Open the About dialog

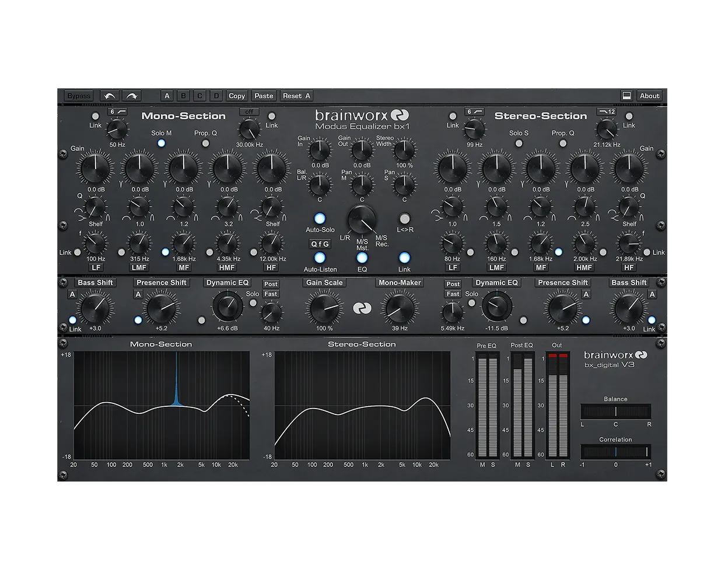point(649,96)
